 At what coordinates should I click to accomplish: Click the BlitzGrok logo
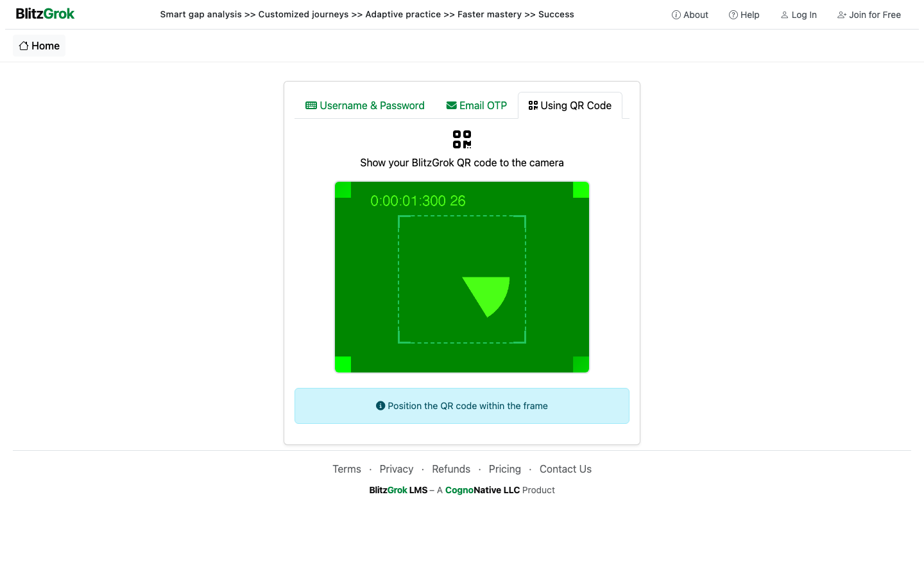pyautogui.click(x=45, y=14)
